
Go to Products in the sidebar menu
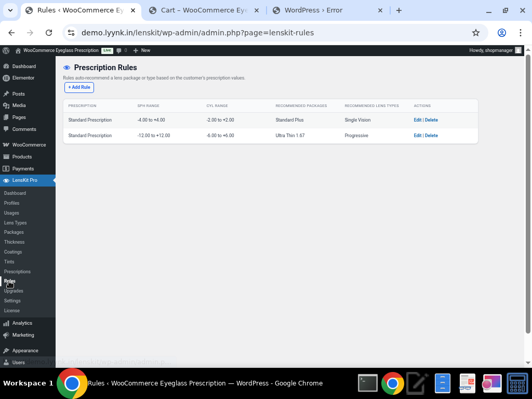(x=22, y=157)
